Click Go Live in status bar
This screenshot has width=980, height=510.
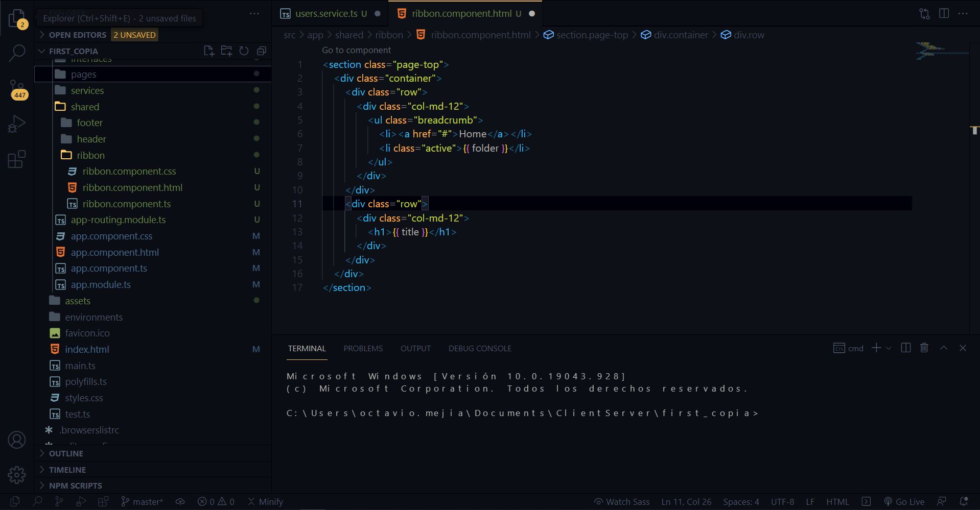pos(904,502)
